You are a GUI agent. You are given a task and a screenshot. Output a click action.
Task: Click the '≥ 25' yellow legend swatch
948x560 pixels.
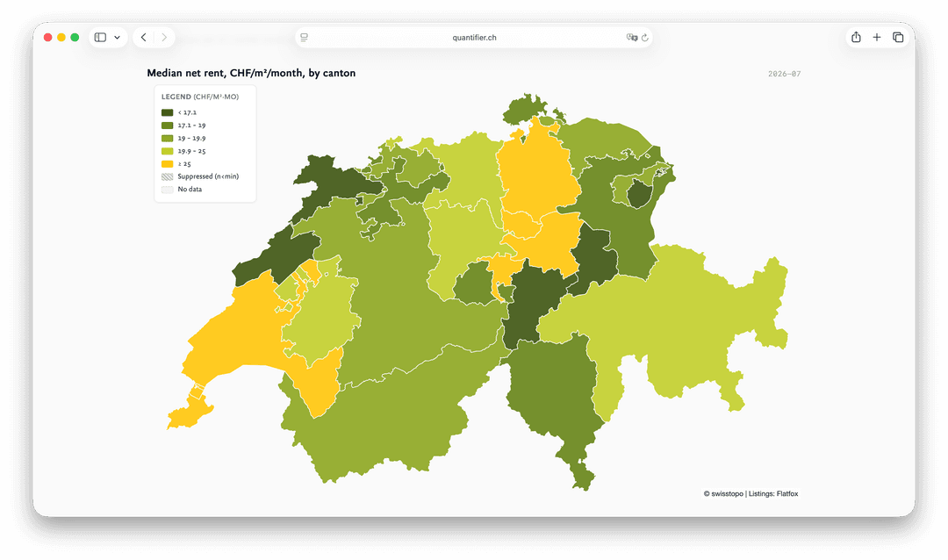[168, 164]
